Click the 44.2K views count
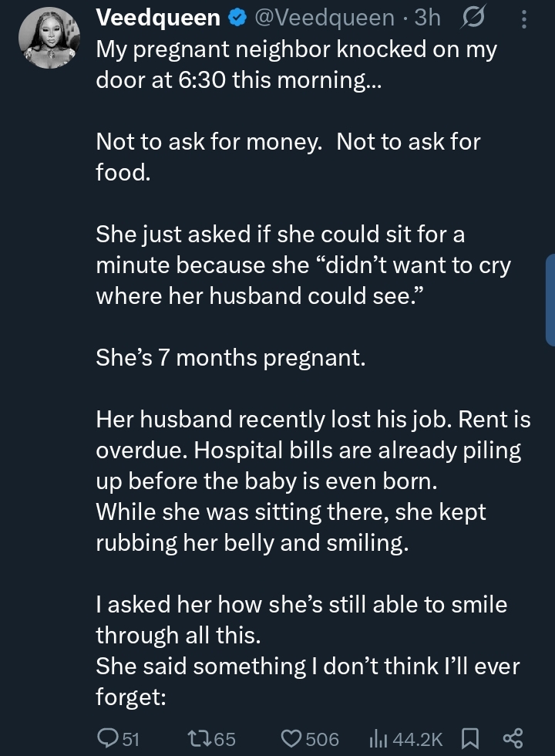Image resolution: width=555 pixels, height=756 pixels. (x=418, y=739)
